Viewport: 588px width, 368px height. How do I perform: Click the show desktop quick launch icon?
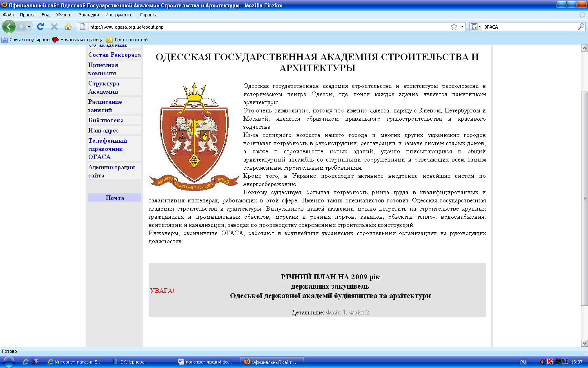coord(35,362)
